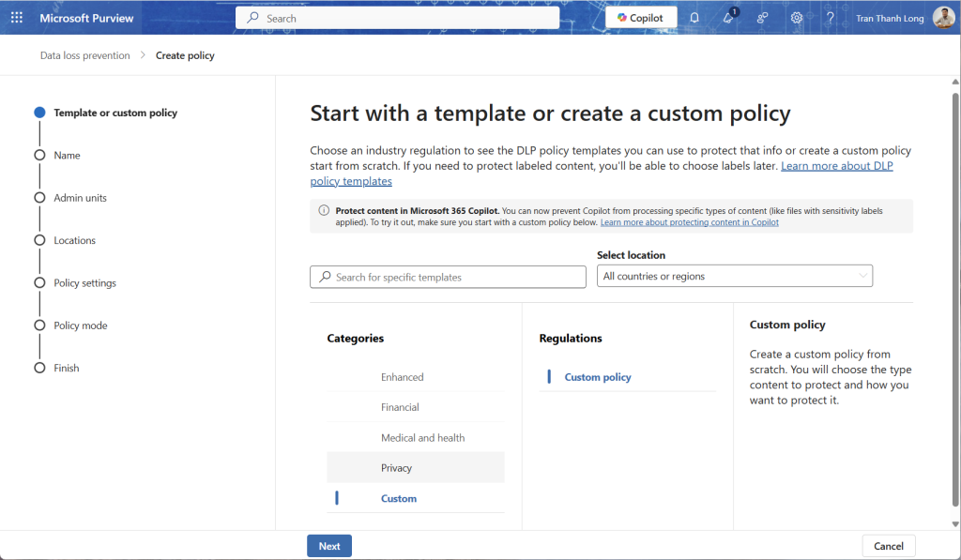Choose the Medical and health category
This screenshot has width=961, height=560.
tap(422, 438)
